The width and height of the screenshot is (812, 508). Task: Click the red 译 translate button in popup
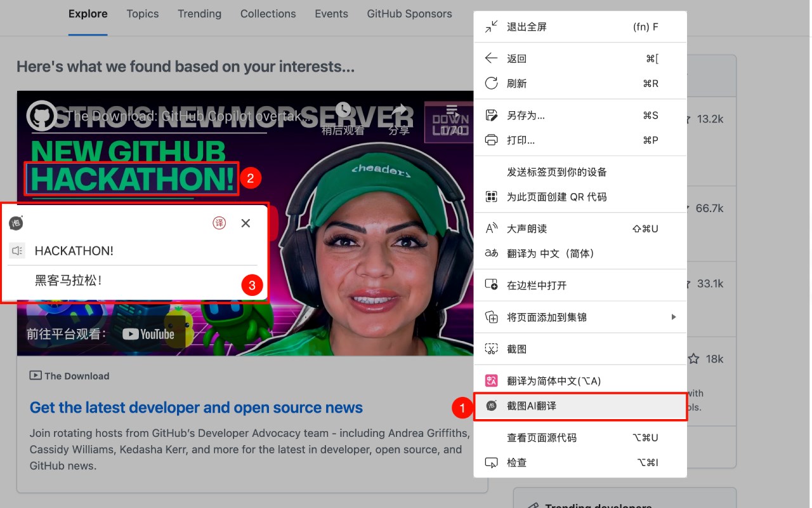pos(219,223)
